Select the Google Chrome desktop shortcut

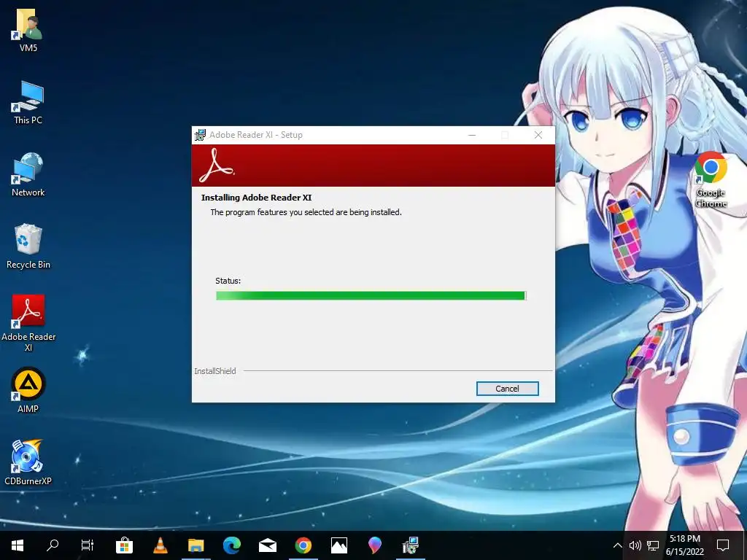tap(711, 179)
